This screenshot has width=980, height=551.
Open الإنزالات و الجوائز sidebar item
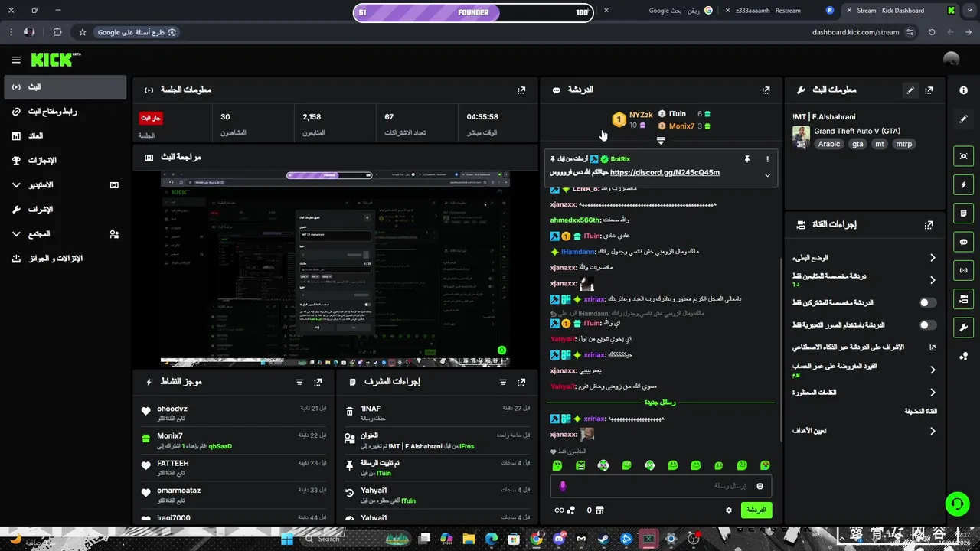(x=65, y=259)
